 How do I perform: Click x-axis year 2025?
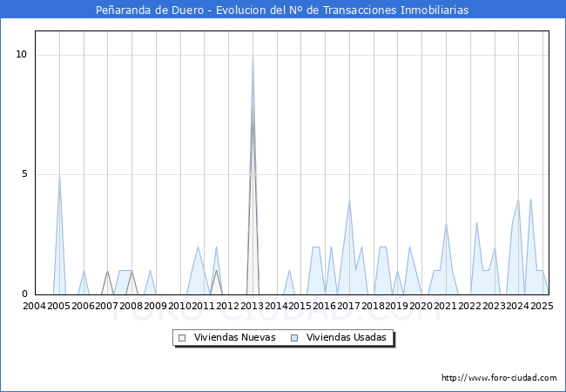pos(542,306)
